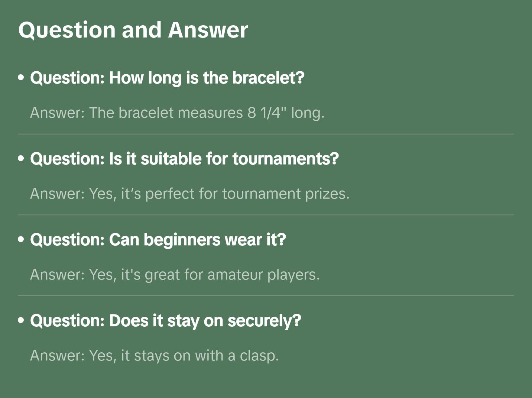Click the bullet before "How long is the bracelet?"
The height and width of the screenshot is (398, 532).
(x=21, y=78)
